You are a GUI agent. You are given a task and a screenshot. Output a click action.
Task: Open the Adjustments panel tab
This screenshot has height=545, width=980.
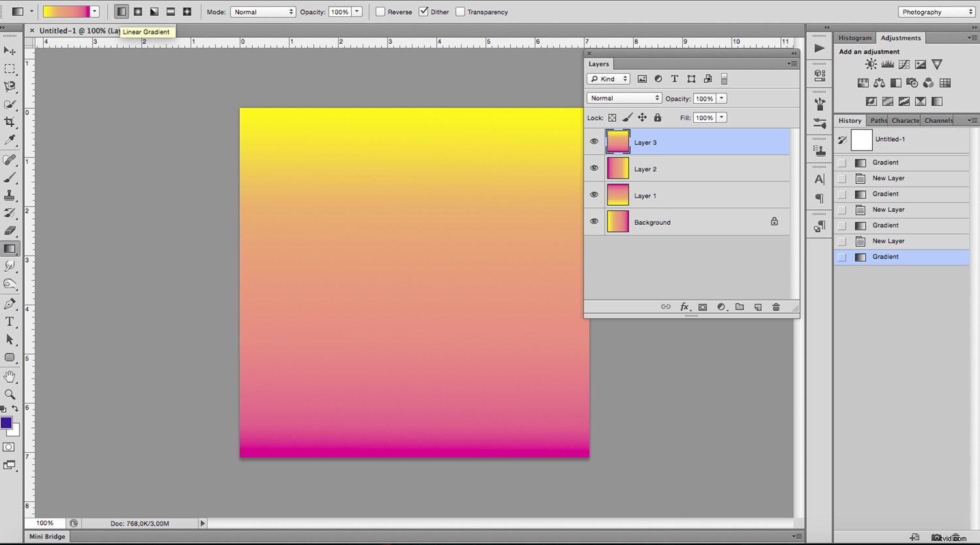click(900, 37)
